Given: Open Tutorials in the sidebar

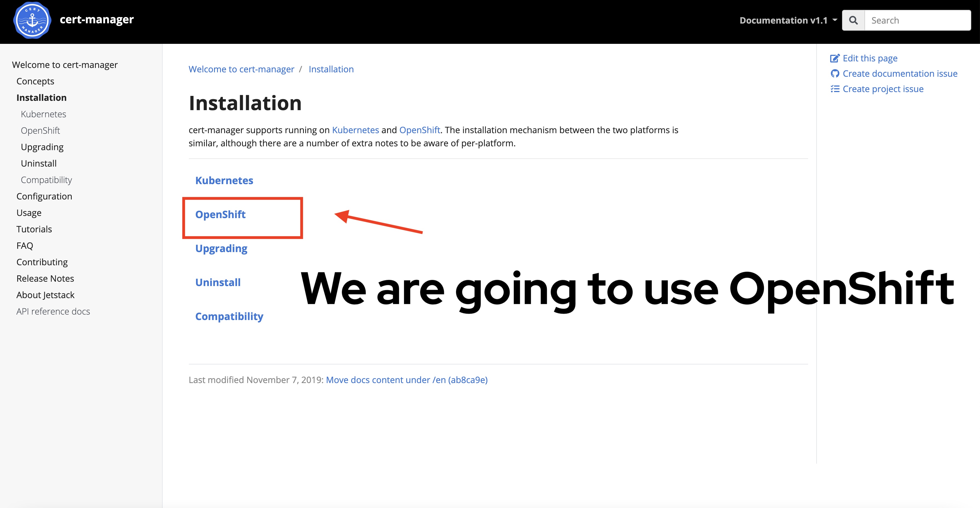Looking at the screenshot, I should [34, 229].
